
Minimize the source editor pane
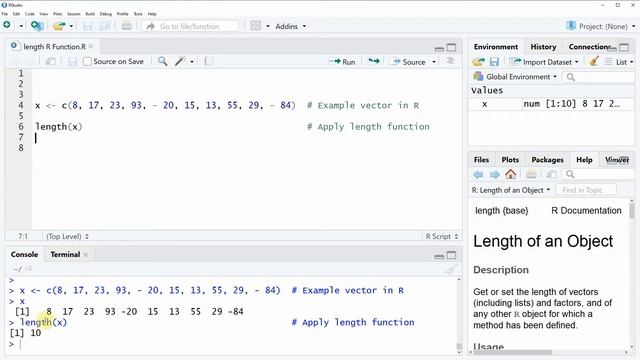click(x=439, y=49)
